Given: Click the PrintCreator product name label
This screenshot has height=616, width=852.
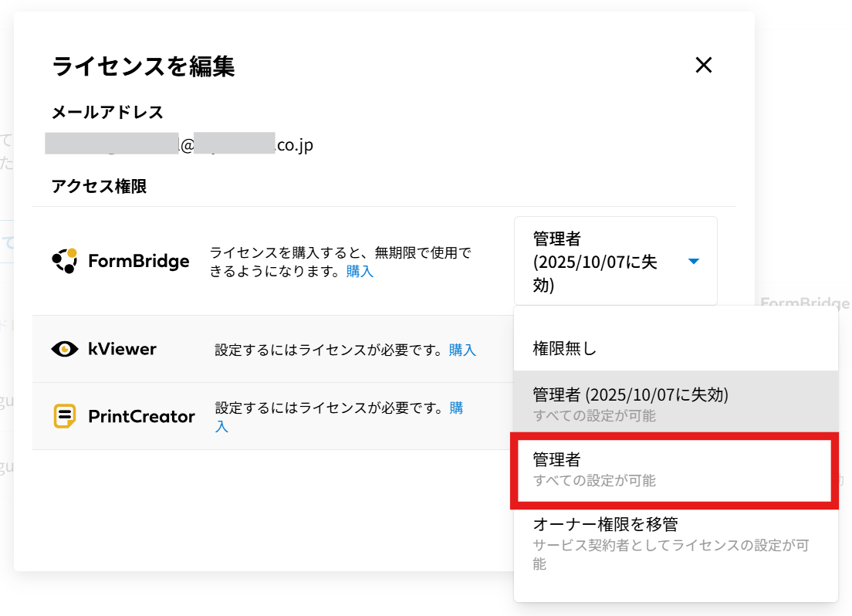Looking at the screenshot, I should click(x=141, y=417).
